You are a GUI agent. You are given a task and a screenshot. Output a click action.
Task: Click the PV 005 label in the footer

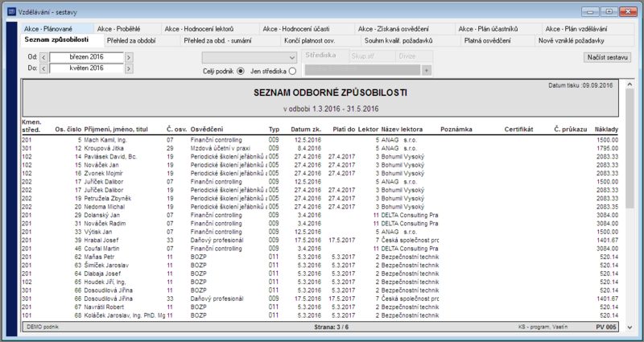click(x=606, y=328)
